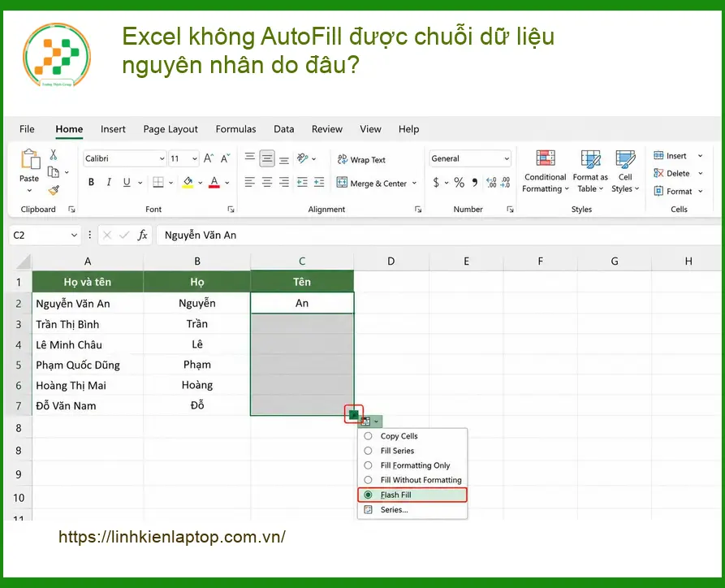The image size is (725, 588).
Task: Open the font size 11 dropdown
Action: 195,158
